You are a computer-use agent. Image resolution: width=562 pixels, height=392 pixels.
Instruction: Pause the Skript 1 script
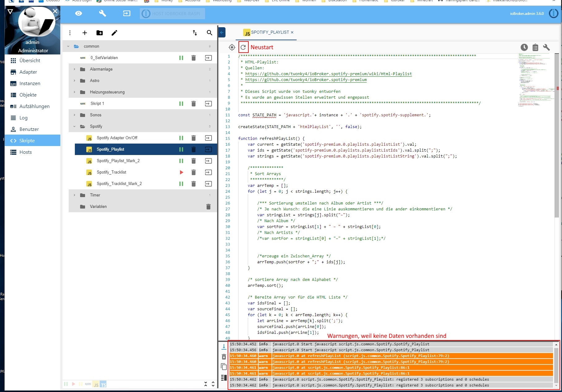click(181, 104)
